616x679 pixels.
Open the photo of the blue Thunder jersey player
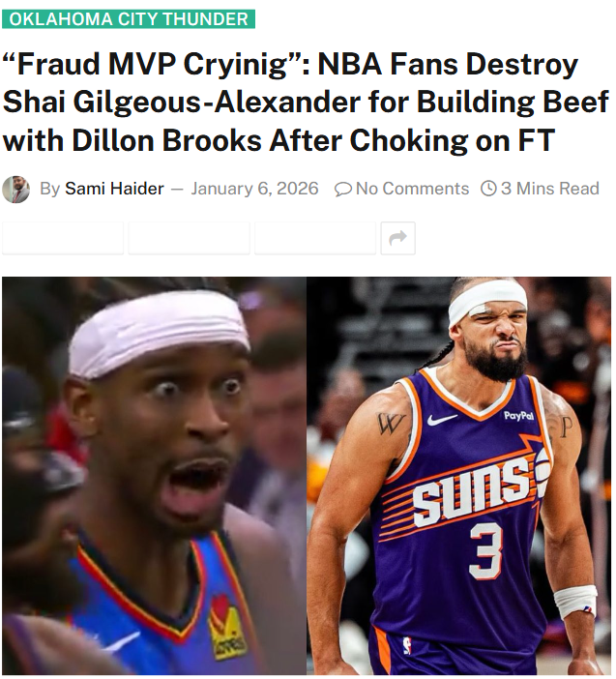click(x=154, y=476)
